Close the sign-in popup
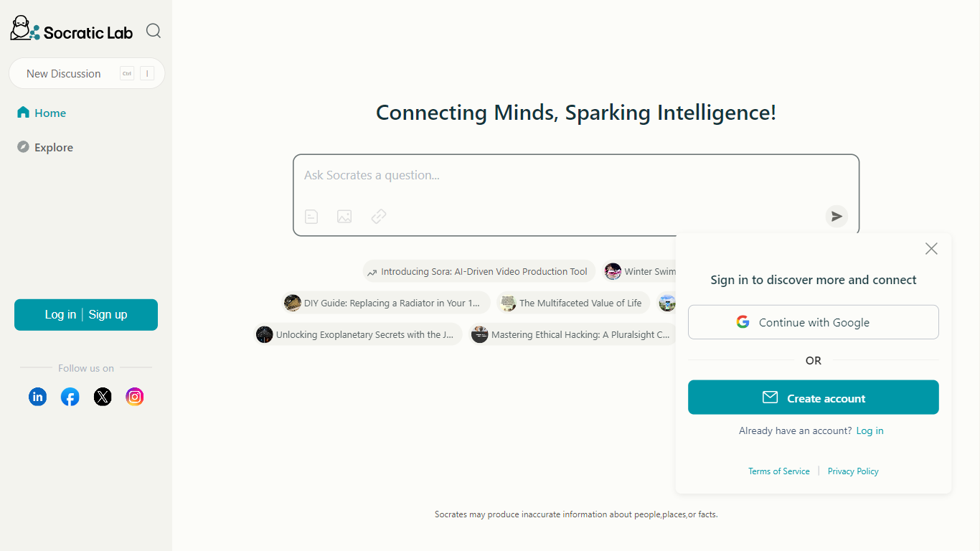The width and height of the screenshot is (980, 551). point(931,248)
